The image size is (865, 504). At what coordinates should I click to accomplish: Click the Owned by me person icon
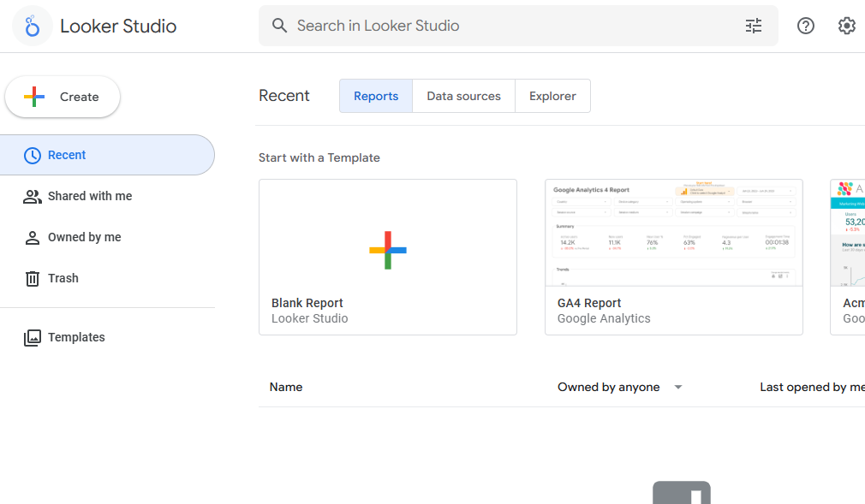tap(33, 238)
